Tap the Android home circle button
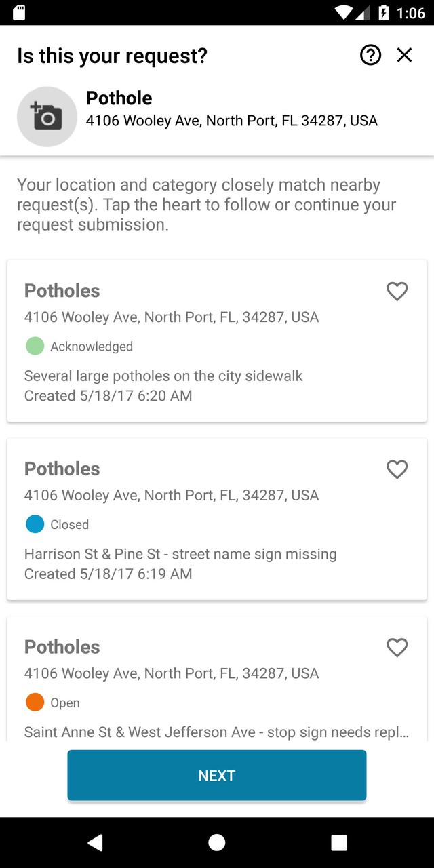This screenshot has width=434, height=868. coord(217,842)
